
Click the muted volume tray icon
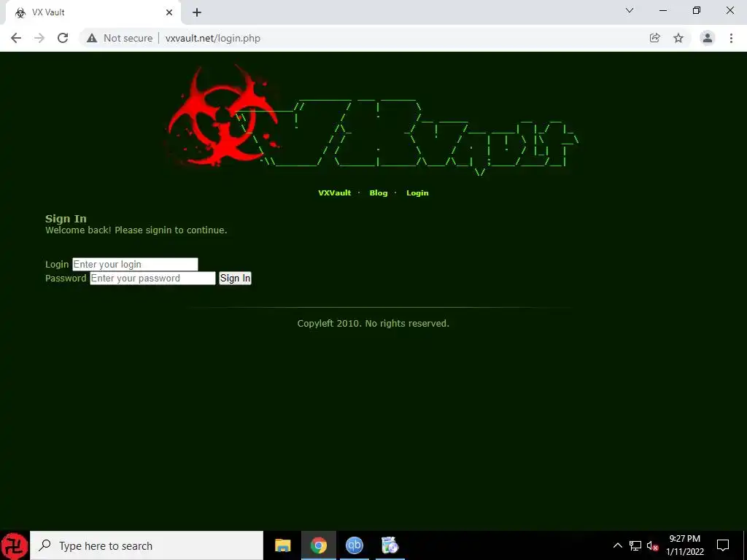click(x=652, y=545)
